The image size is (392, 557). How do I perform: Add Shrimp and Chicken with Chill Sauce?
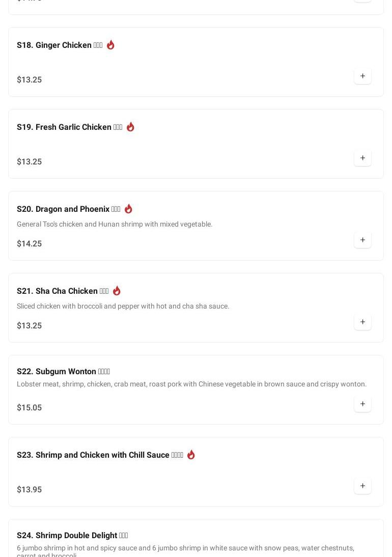point(362,486)
